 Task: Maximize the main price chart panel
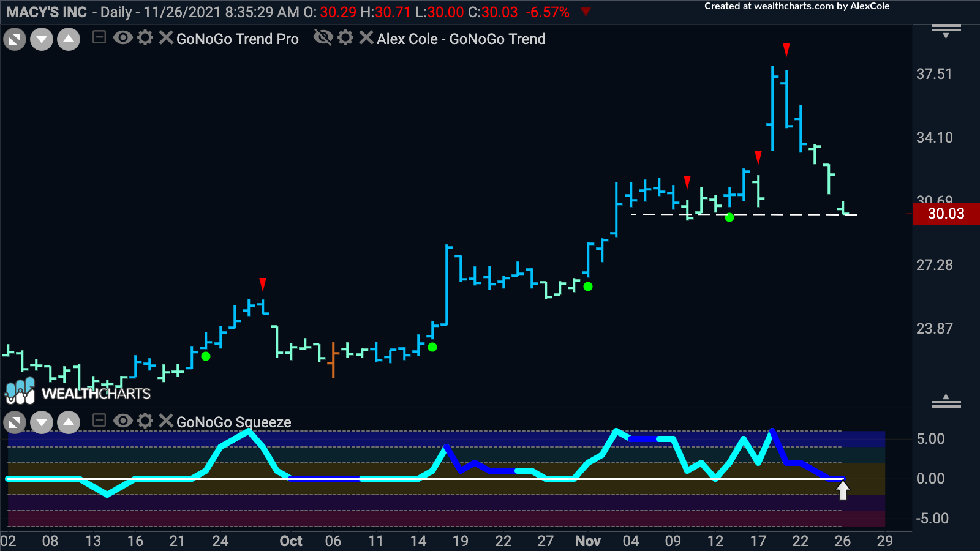(x=15, y=40)
